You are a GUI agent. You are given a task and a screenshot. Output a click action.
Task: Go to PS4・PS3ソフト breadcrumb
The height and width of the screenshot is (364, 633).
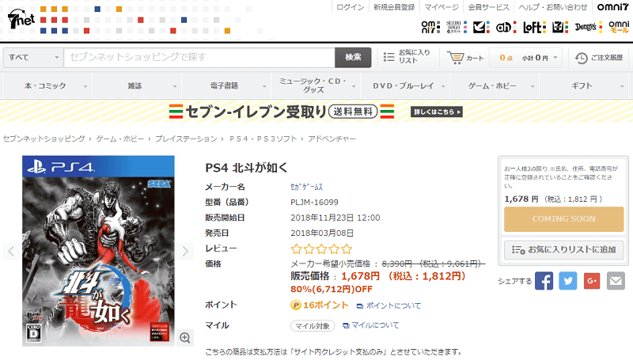[x=263, y=138]
